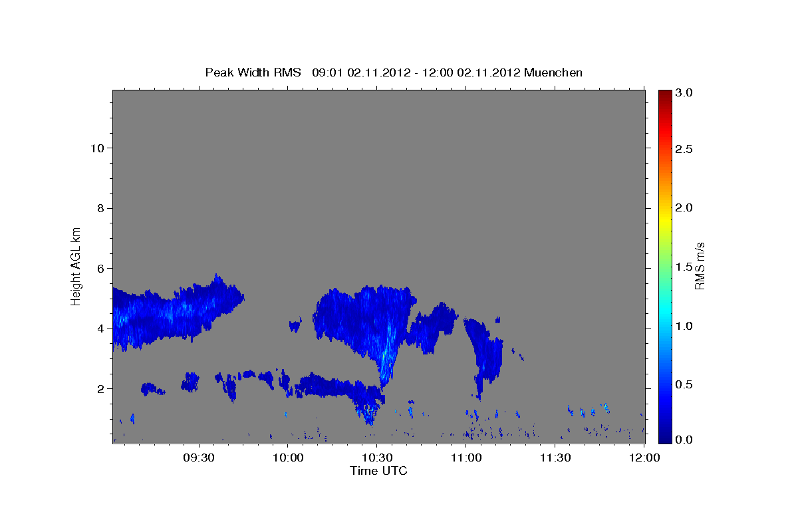Click colorbar value 0.5
Viewport: 798px width, 532px height.
point(685,384)
